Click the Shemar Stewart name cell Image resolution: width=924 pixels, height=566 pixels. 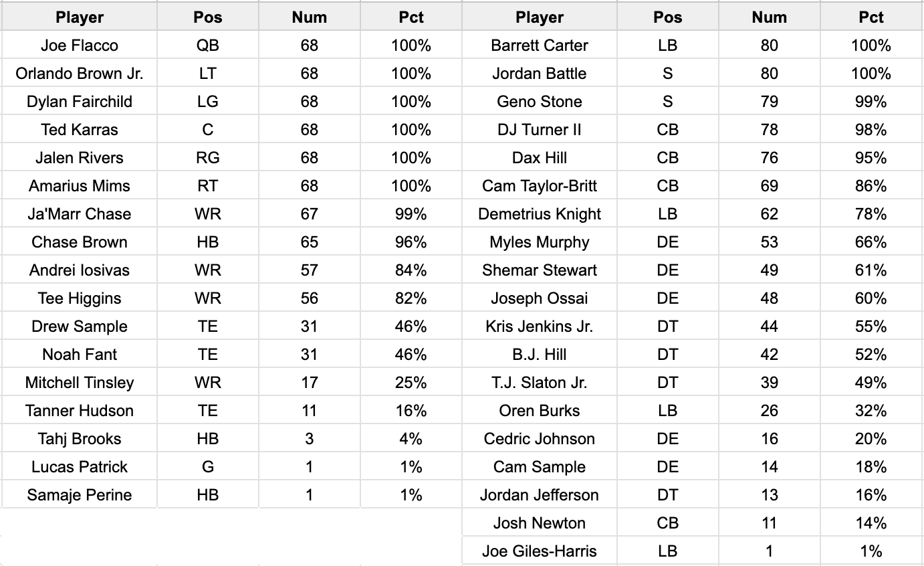539,270
